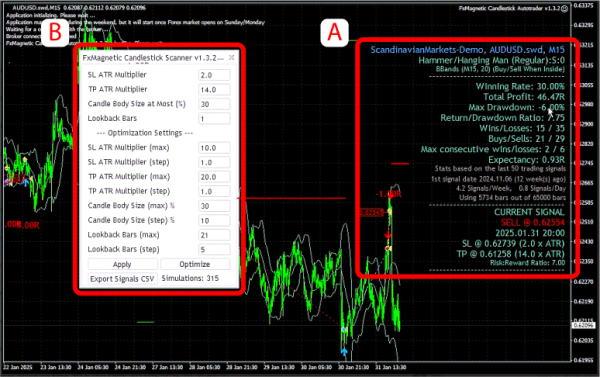
Task: Edit TP ATR Multiplier (step) field
Action: coord(214,191)
